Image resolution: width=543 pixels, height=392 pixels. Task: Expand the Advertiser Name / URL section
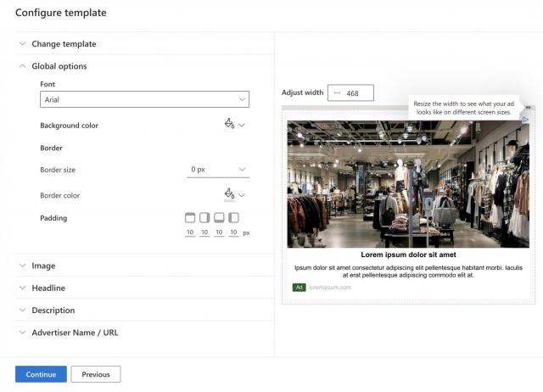point(75,333)
